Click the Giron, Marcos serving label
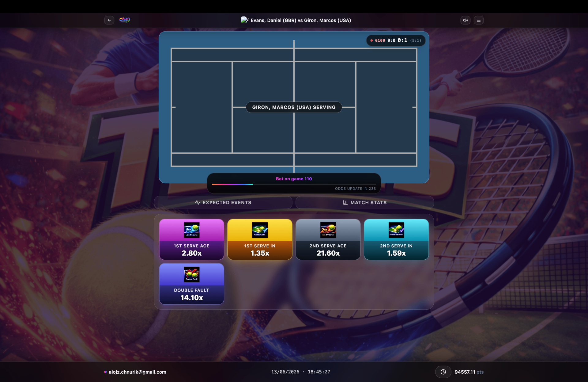This screenshot has width=588, height=382. (x=294, y=107)
